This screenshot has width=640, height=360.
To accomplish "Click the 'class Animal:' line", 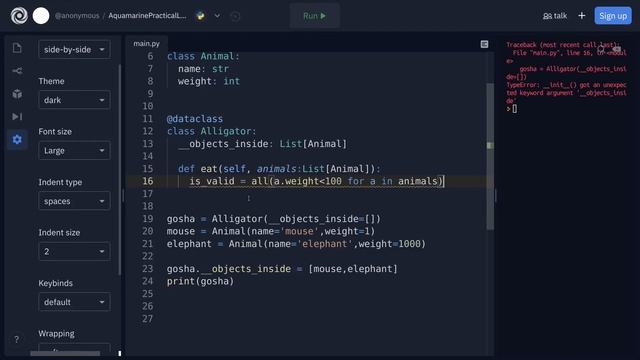I will [x=203, y=56].
